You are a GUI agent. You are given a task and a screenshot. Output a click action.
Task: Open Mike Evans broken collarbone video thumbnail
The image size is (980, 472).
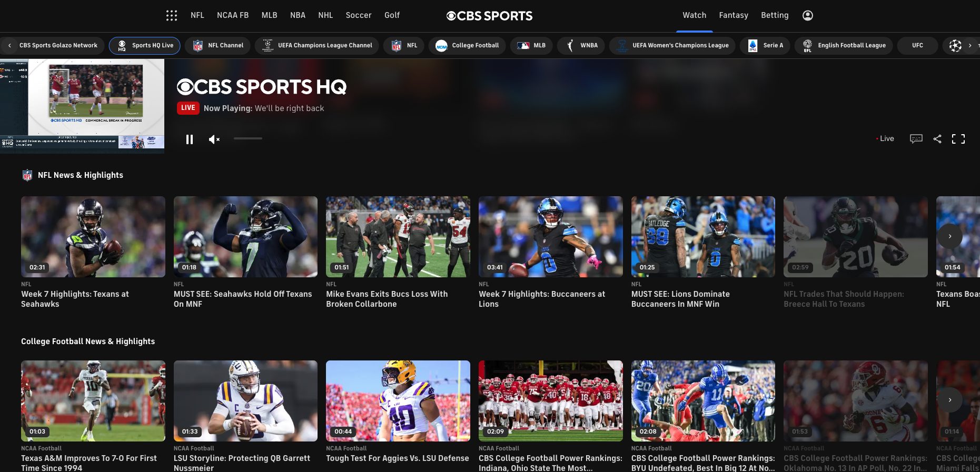[398, 237]
